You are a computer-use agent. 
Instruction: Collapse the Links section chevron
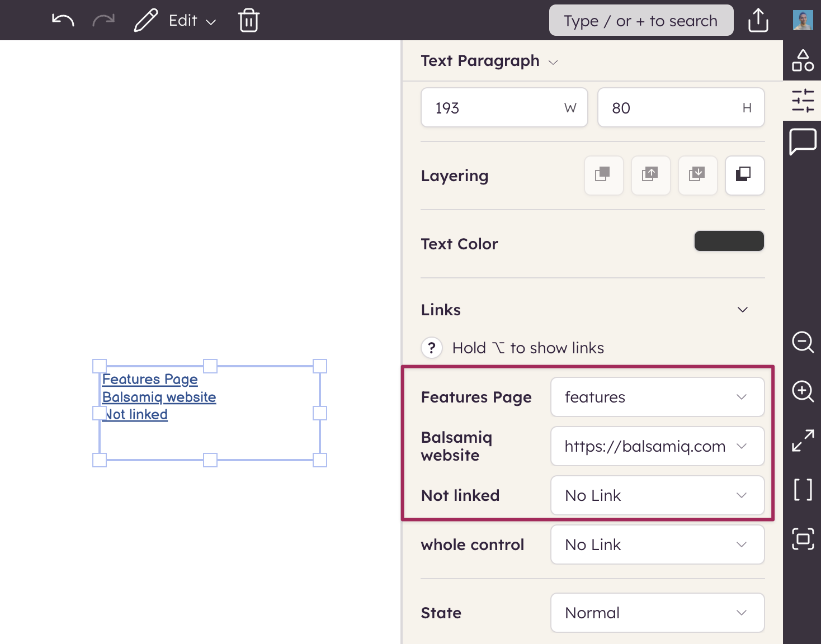[742, 310]
